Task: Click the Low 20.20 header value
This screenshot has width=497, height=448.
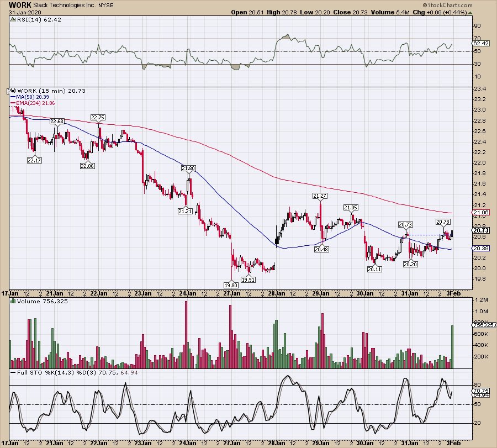Action: tap(315, 12)
